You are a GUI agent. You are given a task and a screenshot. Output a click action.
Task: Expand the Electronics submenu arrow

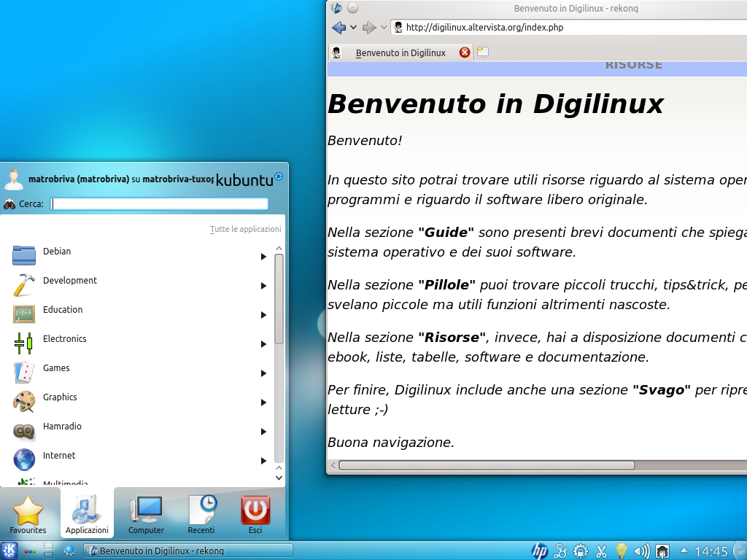coord(263,344)
